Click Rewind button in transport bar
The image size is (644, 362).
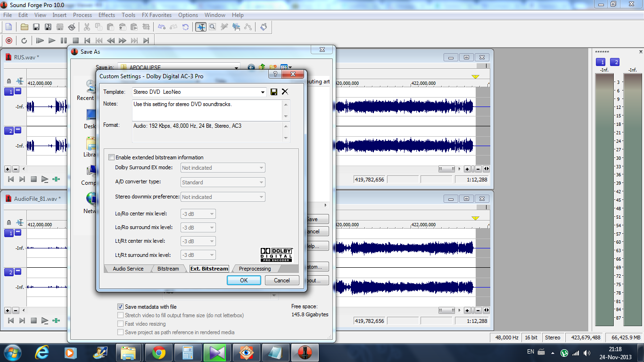tap(111, 41)
